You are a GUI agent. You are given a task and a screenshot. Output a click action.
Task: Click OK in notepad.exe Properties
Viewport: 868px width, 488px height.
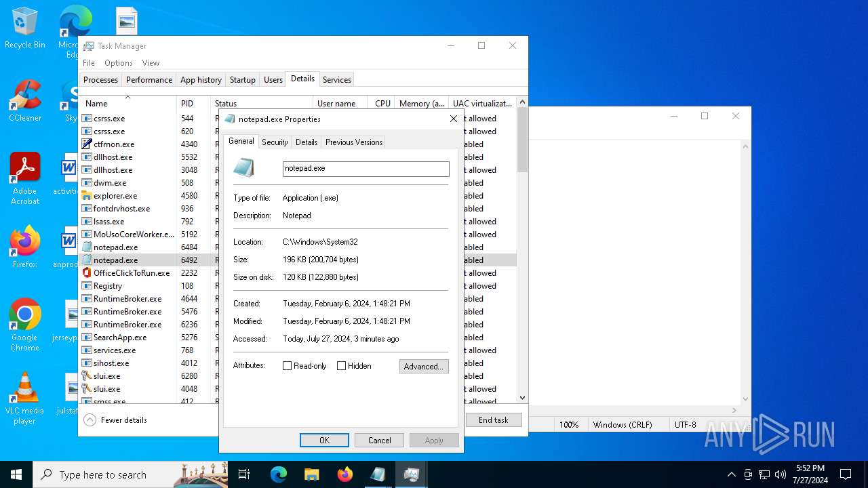(x=324, y=441)
